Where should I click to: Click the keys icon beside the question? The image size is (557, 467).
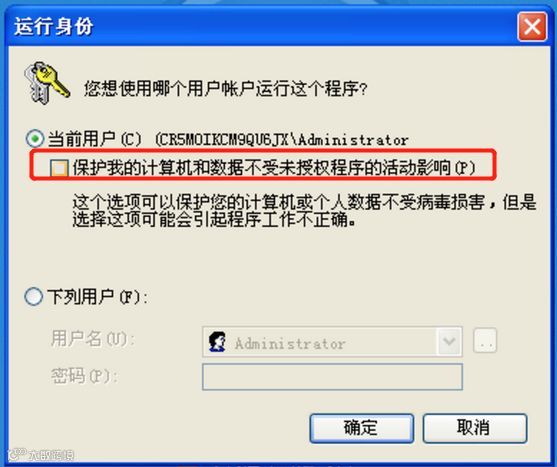pos(46,83)
